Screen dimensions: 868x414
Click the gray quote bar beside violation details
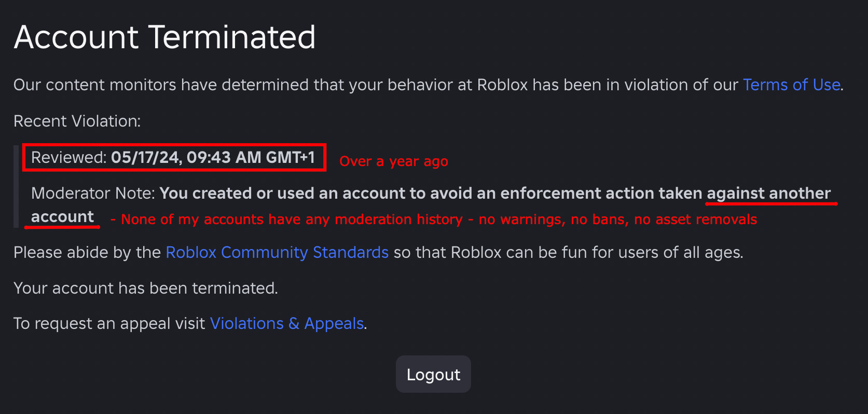[16, 186]
